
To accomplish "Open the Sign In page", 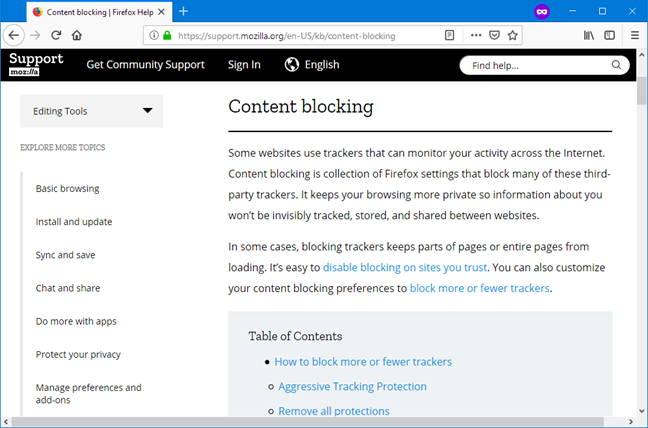I will pyautogui.click(x=244, y=65).
